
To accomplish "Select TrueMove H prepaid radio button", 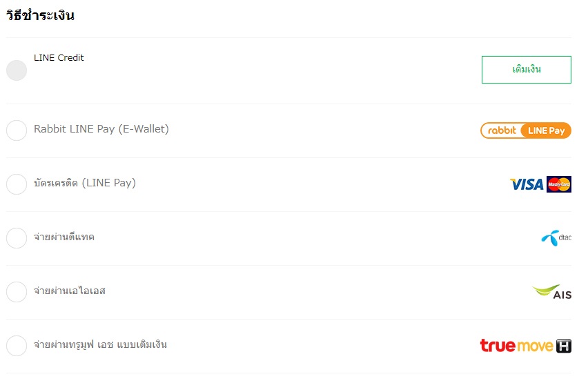I will [17, 345].
